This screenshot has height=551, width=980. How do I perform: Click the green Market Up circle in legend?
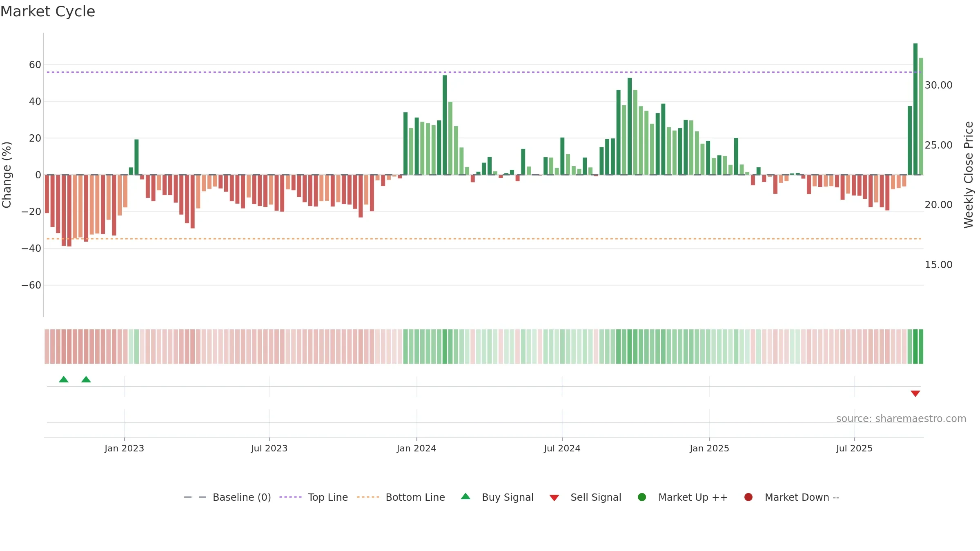642,497
